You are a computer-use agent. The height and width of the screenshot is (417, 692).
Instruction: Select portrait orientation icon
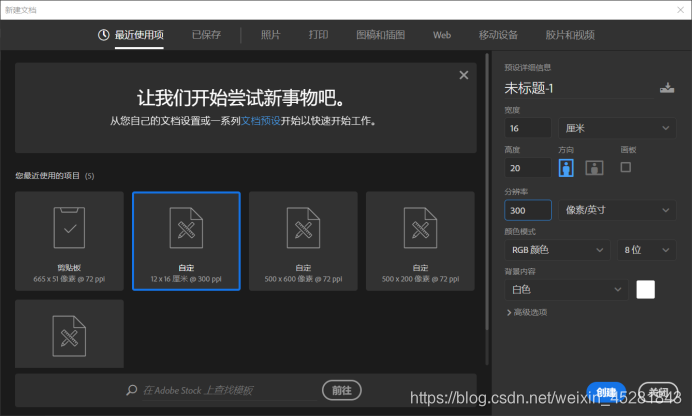click(x=566, y=168)
